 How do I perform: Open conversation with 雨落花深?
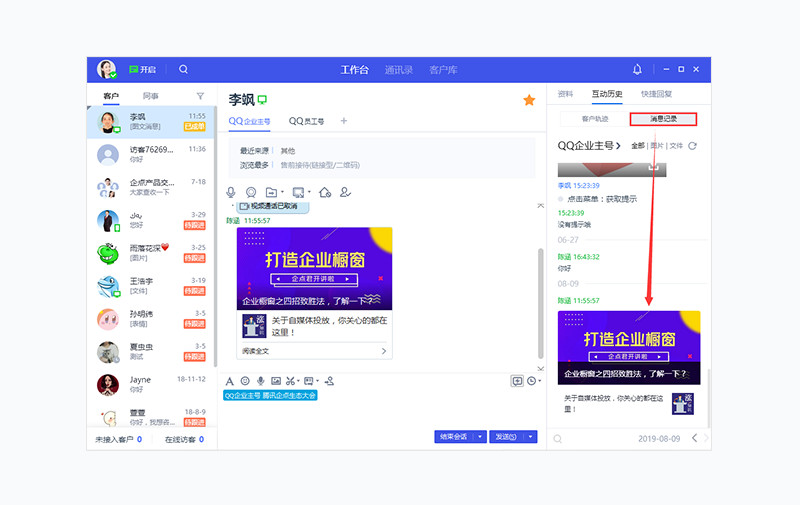click(151, 253)
